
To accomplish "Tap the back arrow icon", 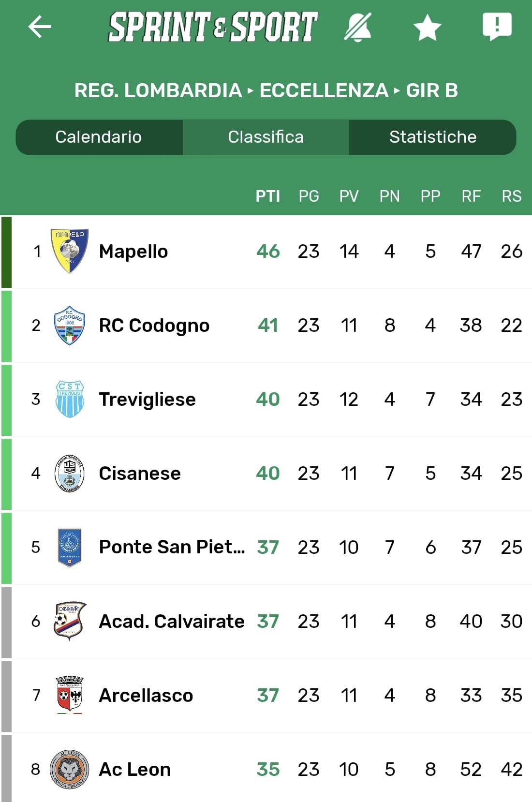I will [x=40, y=27].
